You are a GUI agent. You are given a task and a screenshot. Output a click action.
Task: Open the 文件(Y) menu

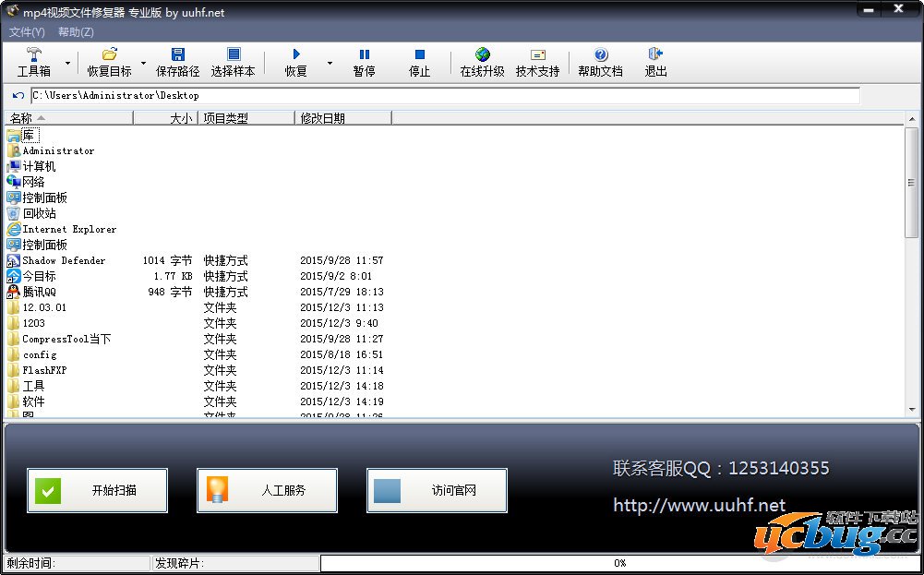[27, 32]
